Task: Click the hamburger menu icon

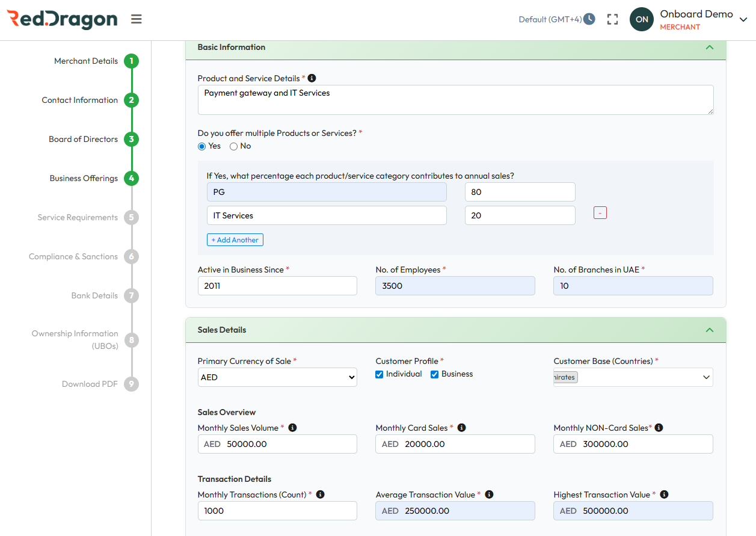Action: click(137, 19)
